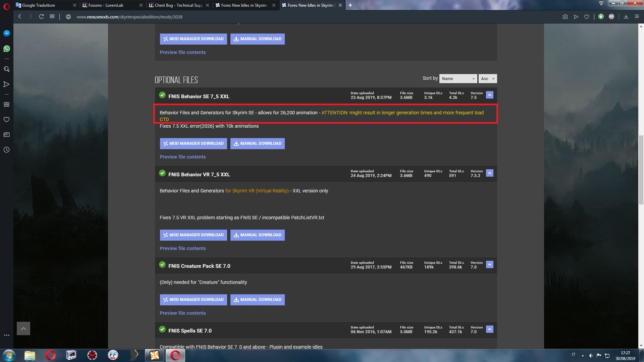Click the sidebar search magnifier icon
Image resolution: width=644 pixels, height=362 pixels.
coord(6,69)
